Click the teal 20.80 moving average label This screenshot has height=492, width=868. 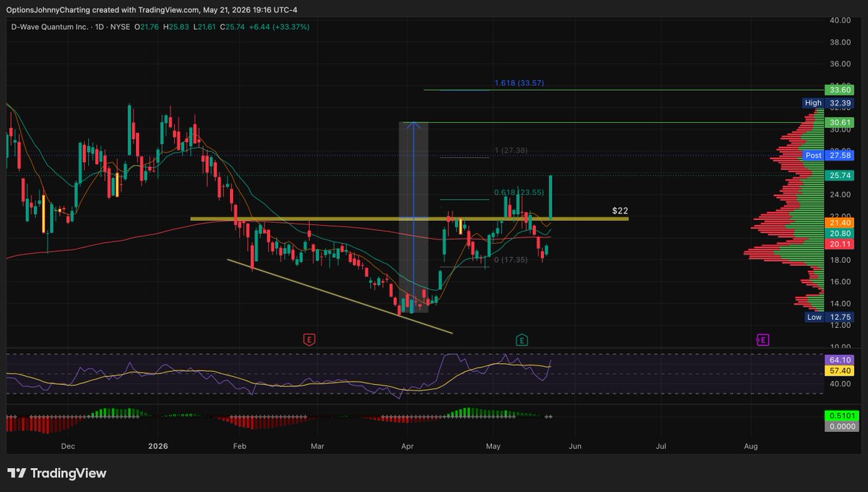click(839, 234)
